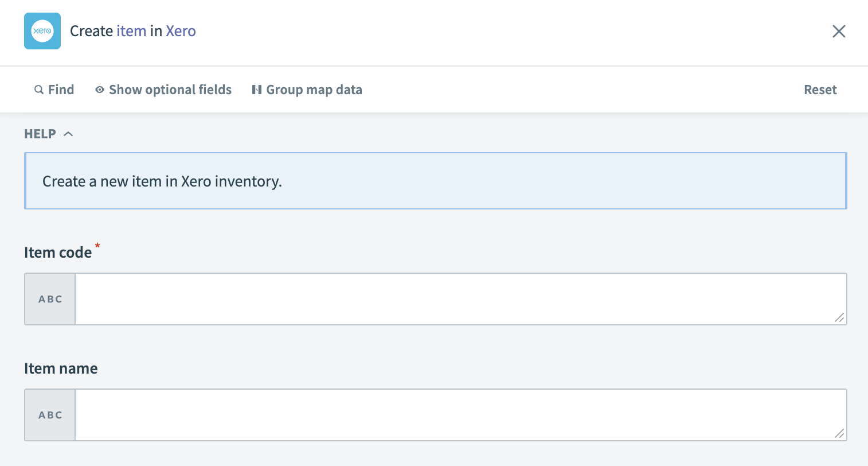The height and width of the screenshot is (466, 868).
Task: Click the magnifier icon for Find
Action: click(39, 90)
